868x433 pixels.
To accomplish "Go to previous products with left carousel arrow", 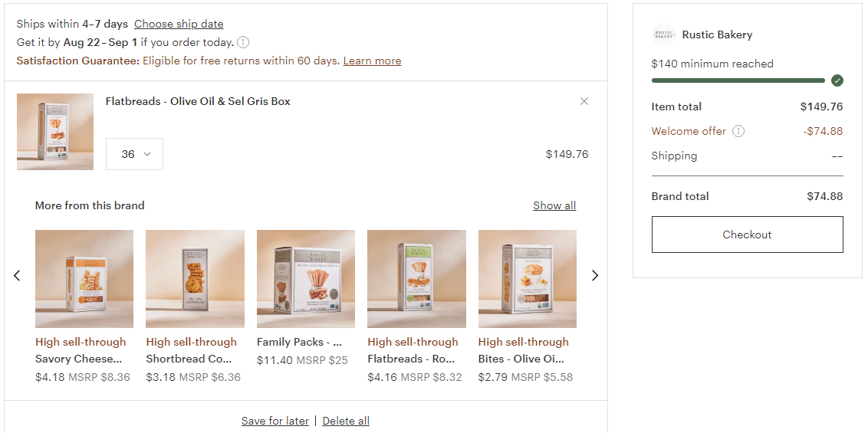I will point(17,275).
